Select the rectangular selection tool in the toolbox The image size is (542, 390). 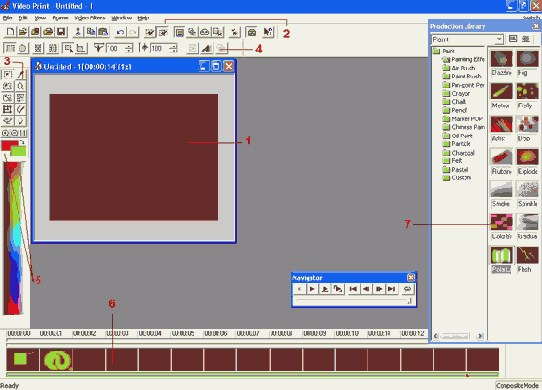[8, 74]
